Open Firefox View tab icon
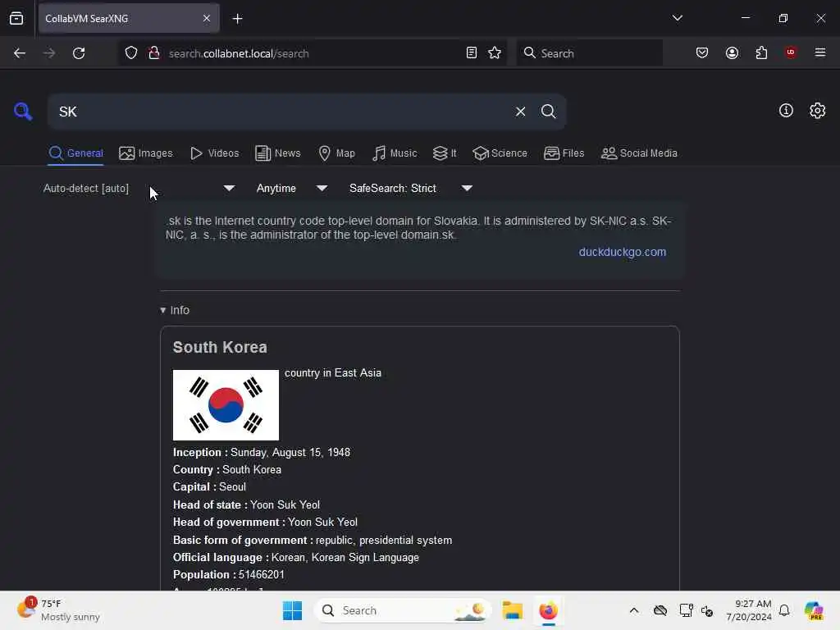840x630 pixels. click(x=16, y=18)
